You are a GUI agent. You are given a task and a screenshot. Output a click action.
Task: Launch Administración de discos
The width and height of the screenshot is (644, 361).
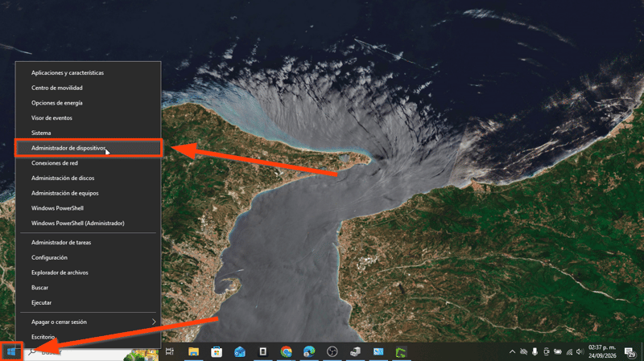[88, 178]
